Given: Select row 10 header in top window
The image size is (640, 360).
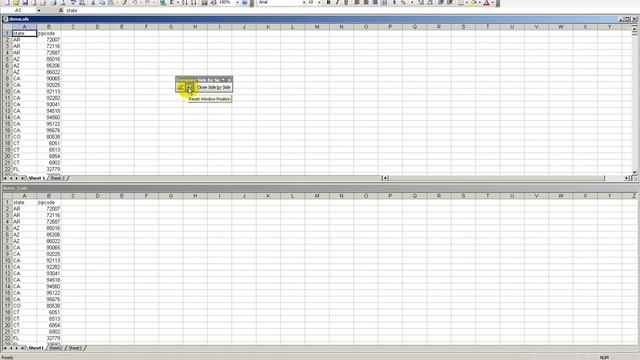Looking at the screenshot, I should tap(7, 91).
